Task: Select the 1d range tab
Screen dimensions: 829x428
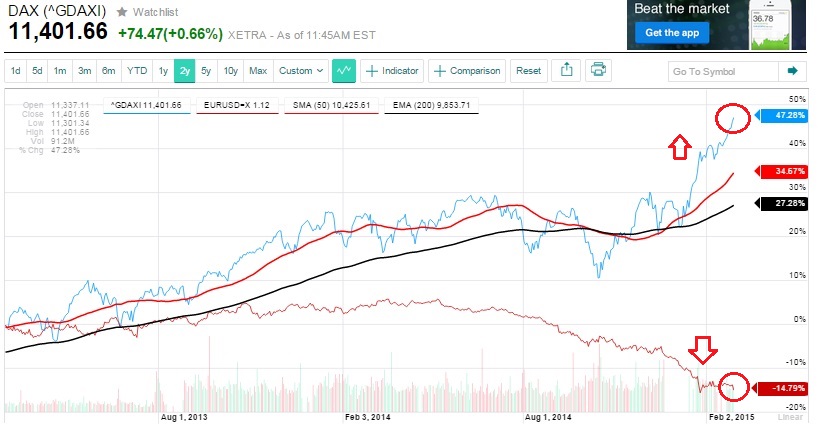Action: click(x=16, y=71)
